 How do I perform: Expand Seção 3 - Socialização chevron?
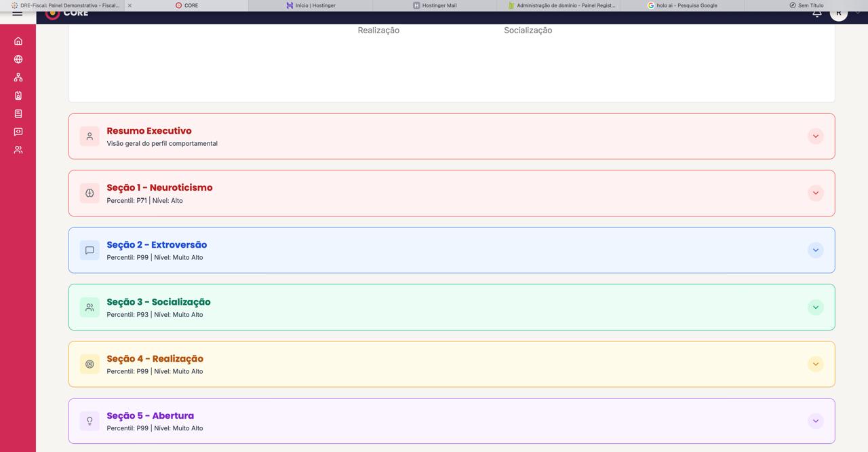point(815,307)
